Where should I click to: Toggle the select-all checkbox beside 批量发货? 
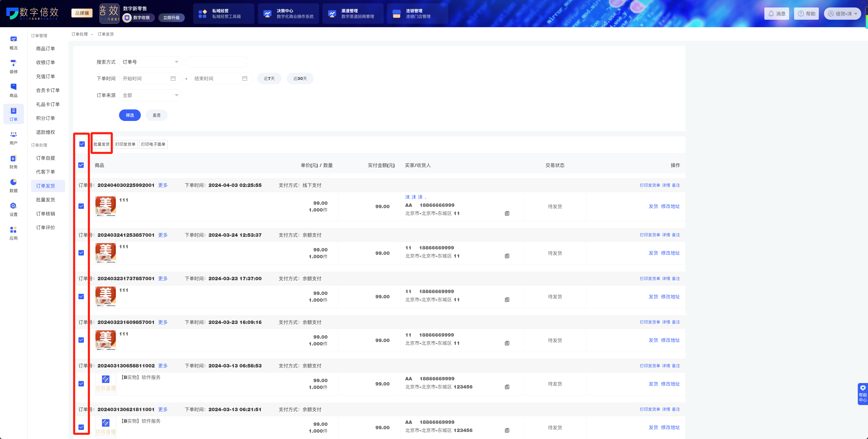point(82,144)
